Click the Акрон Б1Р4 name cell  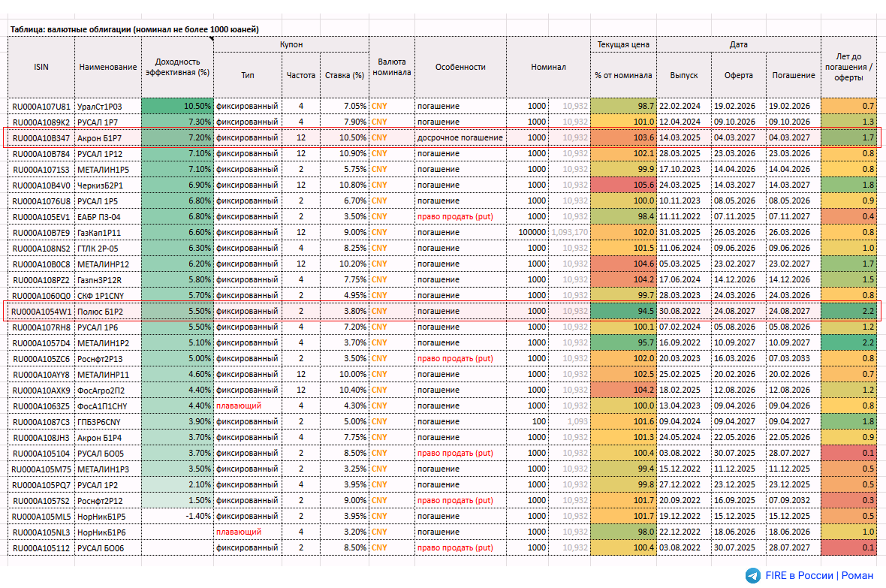[x=108, y=438]
